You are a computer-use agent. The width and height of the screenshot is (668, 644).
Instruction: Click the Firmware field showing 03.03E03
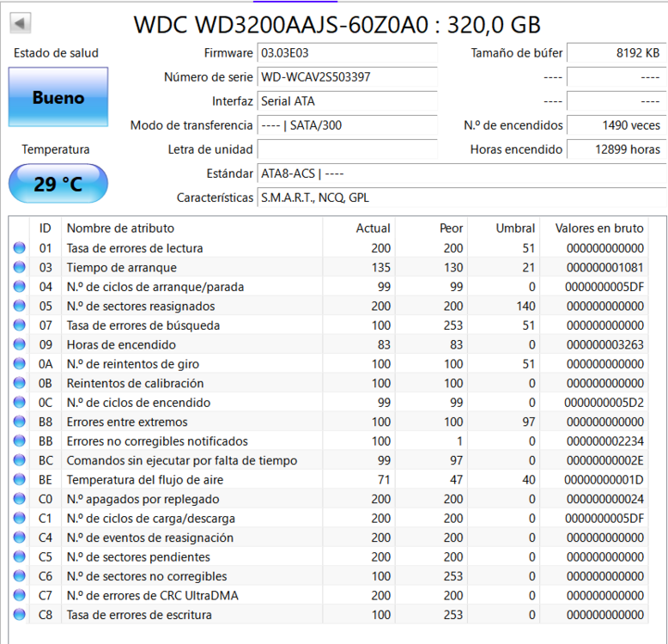[x=347, y=53]
